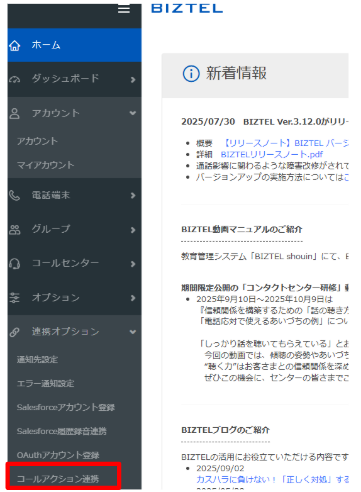The height and width of the screenshot is (492, 361).
Task: Open エラー通知設定 submenu item
Action: 46,384
